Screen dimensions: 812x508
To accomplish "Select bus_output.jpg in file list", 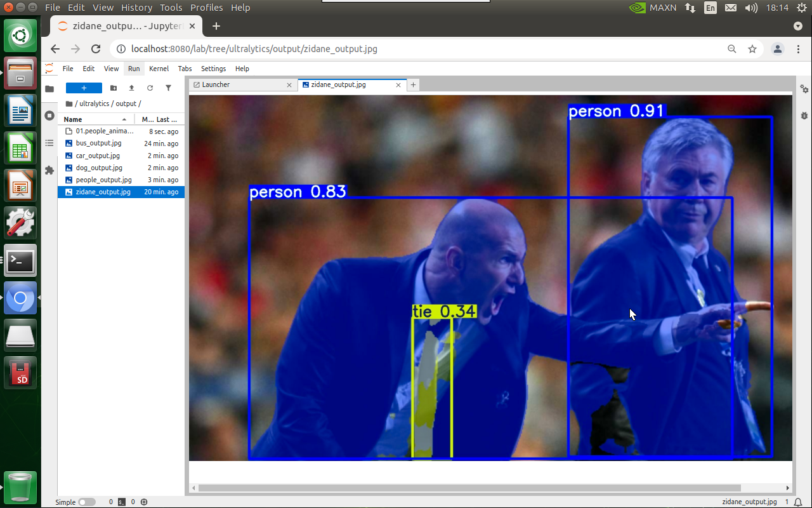I will [121, 144].
